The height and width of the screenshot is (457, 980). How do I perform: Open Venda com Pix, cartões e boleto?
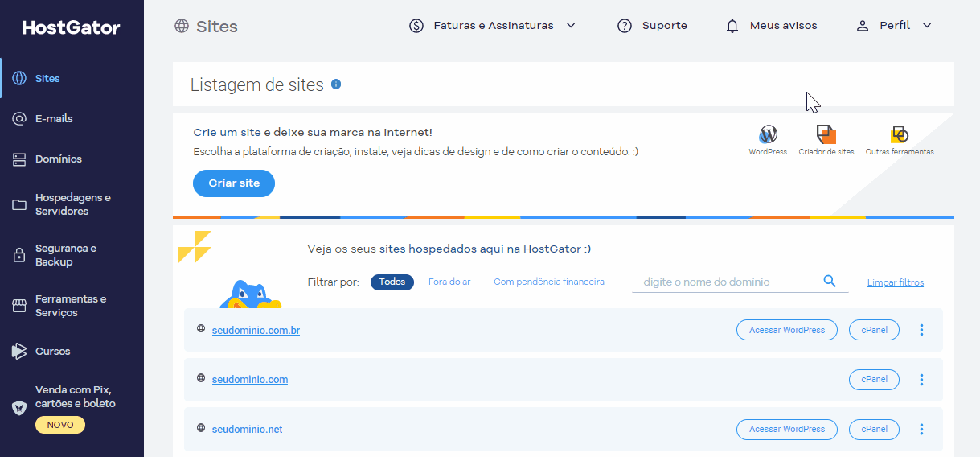pos(76,397)
